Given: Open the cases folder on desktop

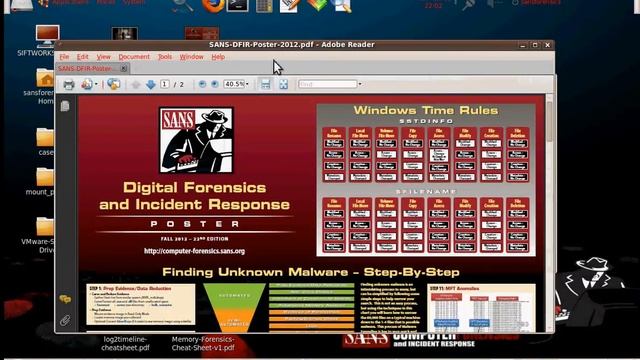Looking at the screenshot, I should click(x=45, y=137).
